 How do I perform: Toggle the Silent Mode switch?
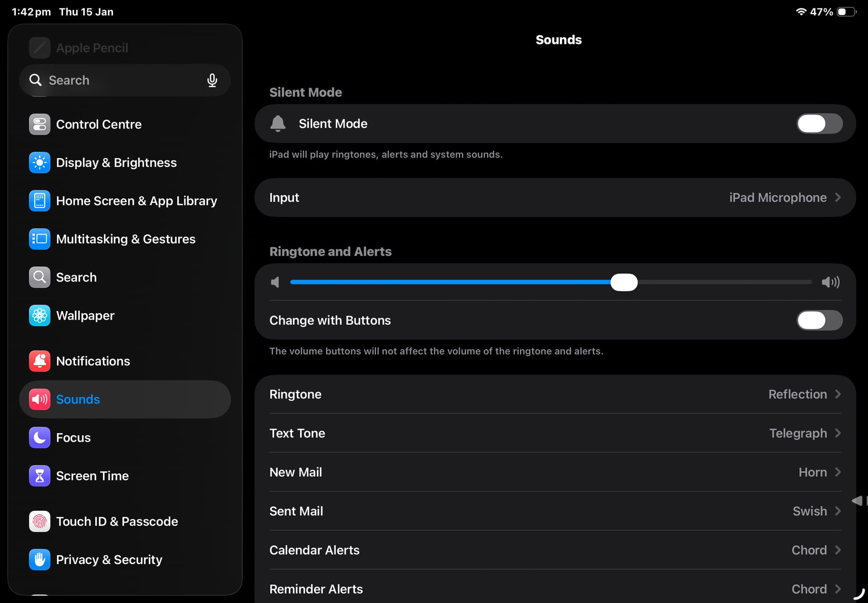[819, 124]
